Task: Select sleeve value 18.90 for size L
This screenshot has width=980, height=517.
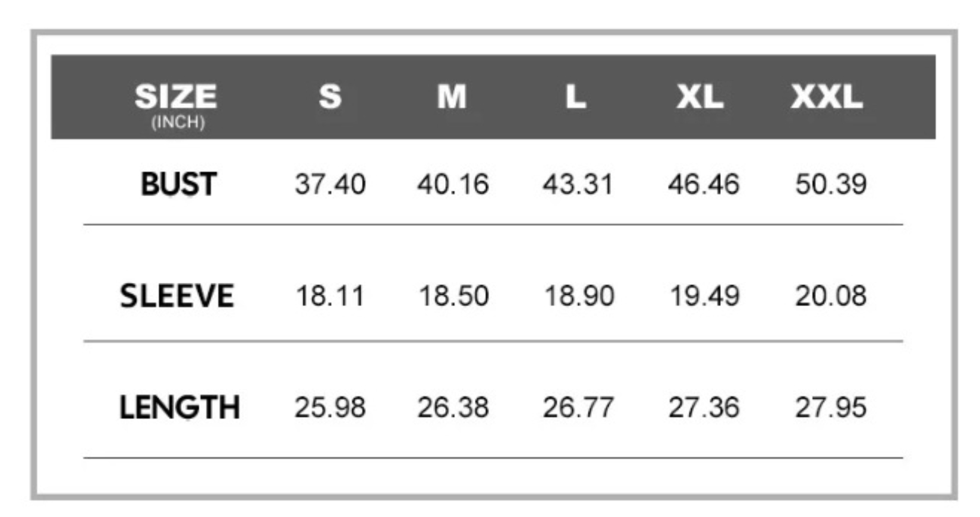Action: point(579,295)
